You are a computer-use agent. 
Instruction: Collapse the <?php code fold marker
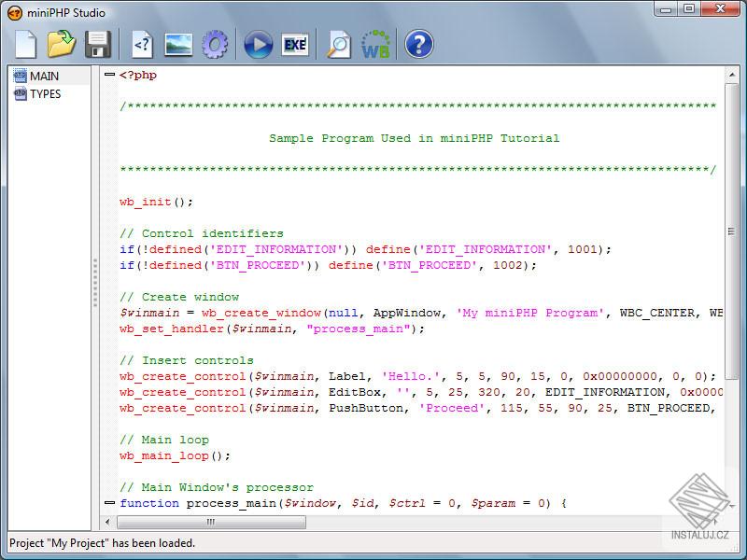[x=109, y=76]
